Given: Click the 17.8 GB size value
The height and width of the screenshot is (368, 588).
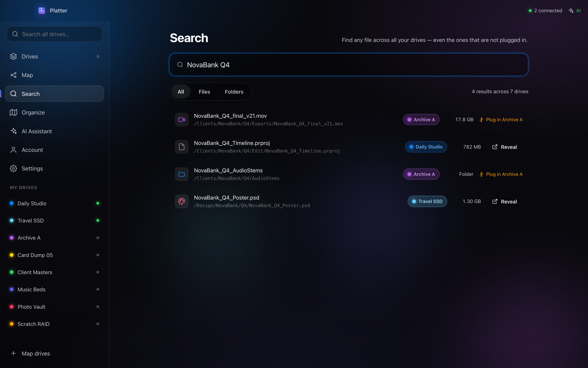Looking at the screenshot, I should 464,120.
